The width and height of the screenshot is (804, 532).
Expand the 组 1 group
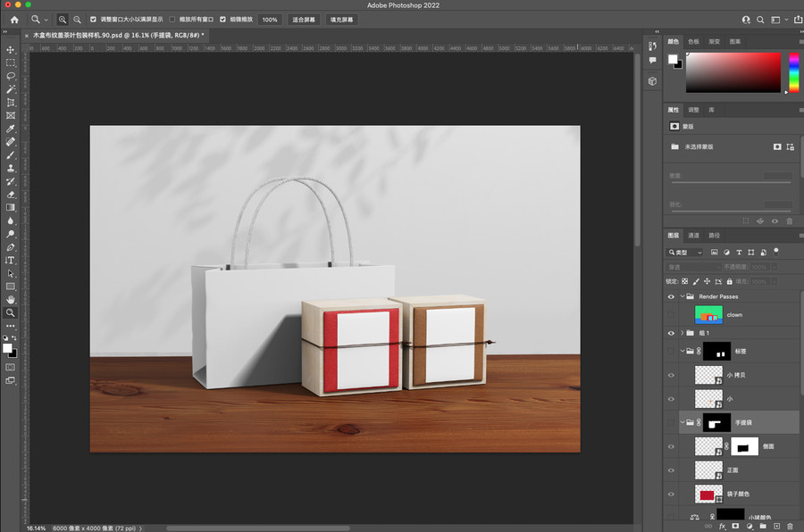682,333
